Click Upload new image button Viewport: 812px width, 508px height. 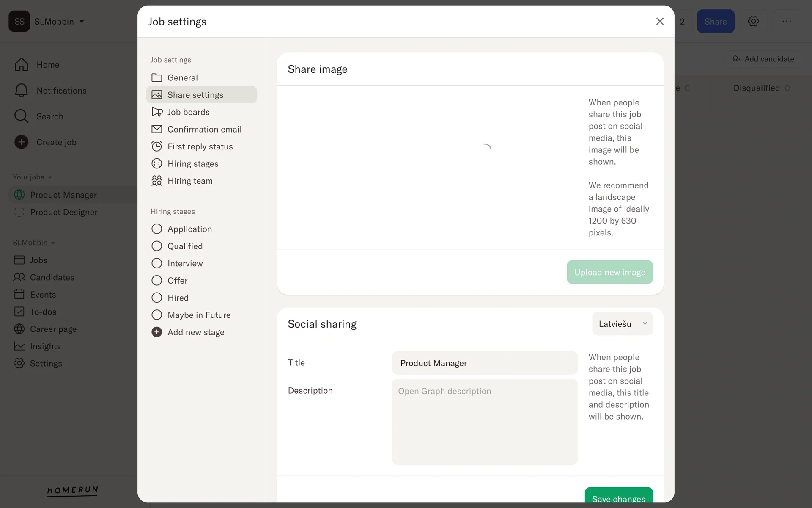[x=609, y=272]
